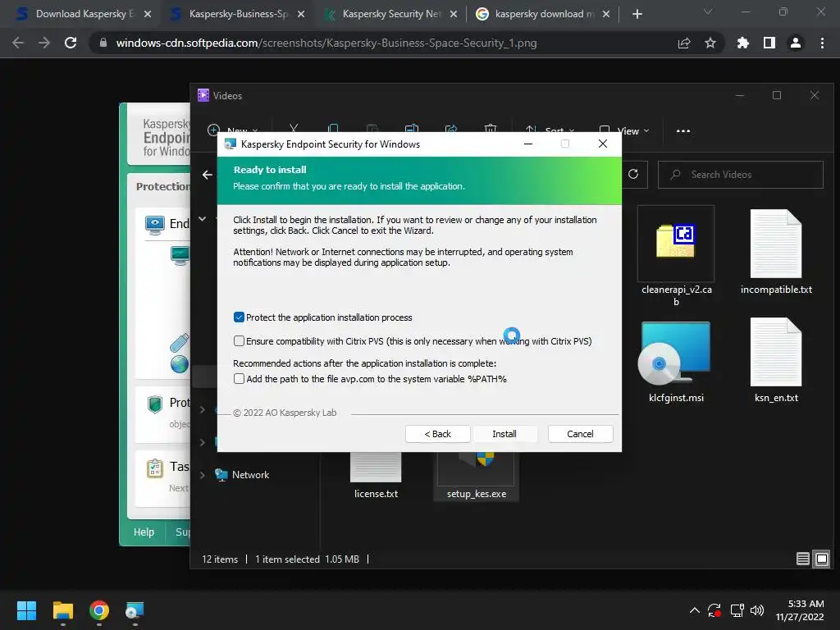Select the ksn_en.txt file
Screen dimensions: 840x630
coord(776,360)
